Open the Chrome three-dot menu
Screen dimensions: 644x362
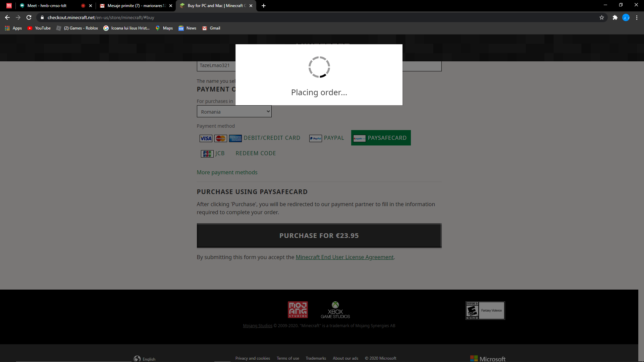click(637, 17)
